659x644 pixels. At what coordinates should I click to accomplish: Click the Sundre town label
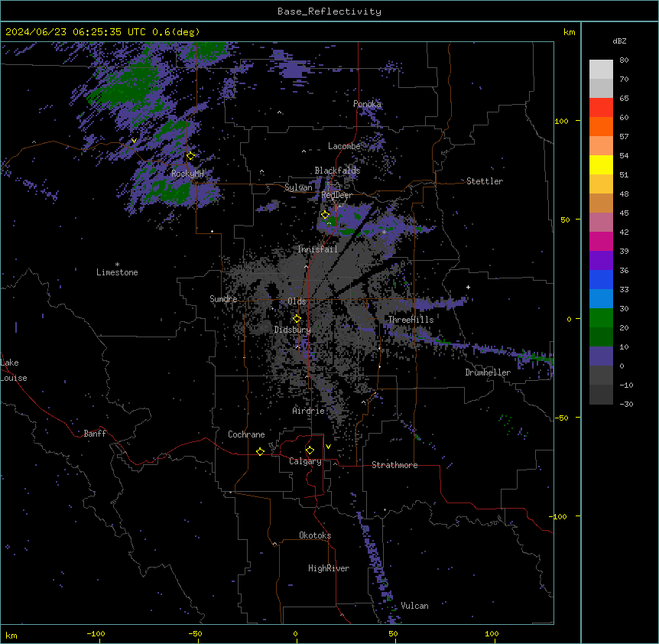click(223, 299)
